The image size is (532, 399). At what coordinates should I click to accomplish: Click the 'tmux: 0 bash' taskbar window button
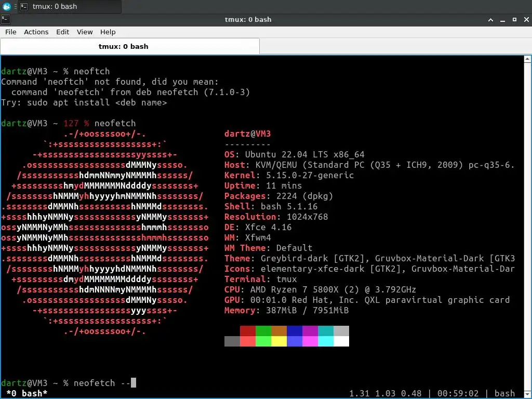70,6
